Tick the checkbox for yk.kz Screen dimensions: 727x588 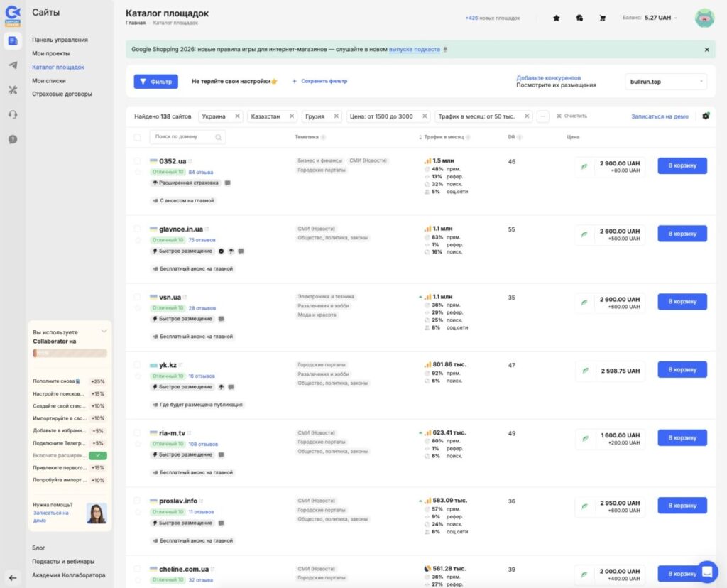tap(137, 365)
